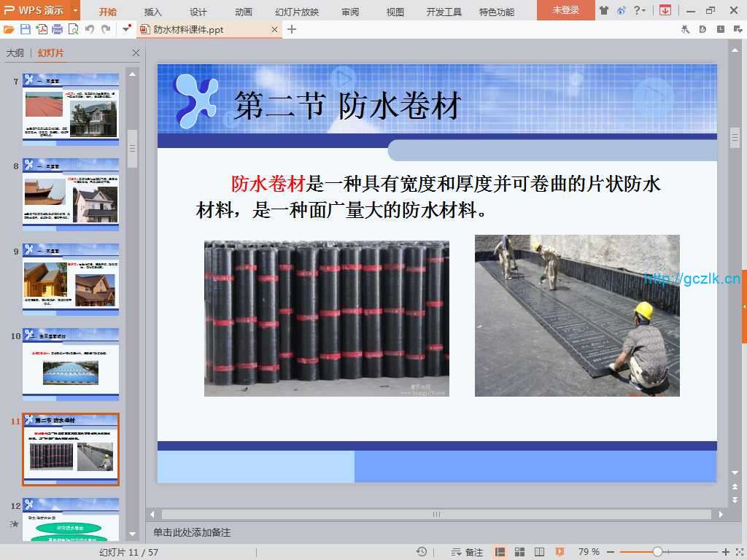Open the skin (shirt) icon in title bar
The height and width of the screenshot is (560, 747).
[604, 10]
